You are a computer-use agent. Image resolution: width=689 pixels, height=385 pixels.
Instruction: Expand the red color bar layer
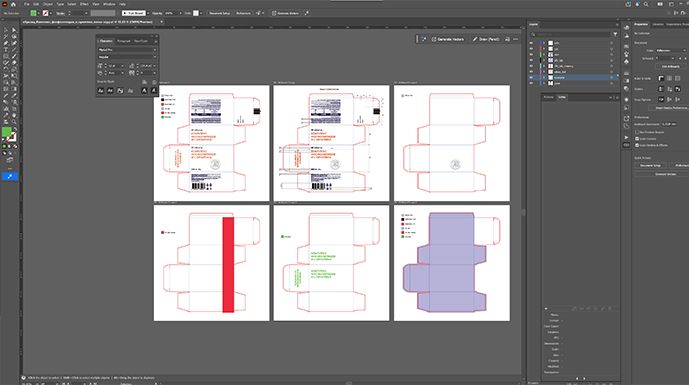pyautogui.click(x=544, y=49)
